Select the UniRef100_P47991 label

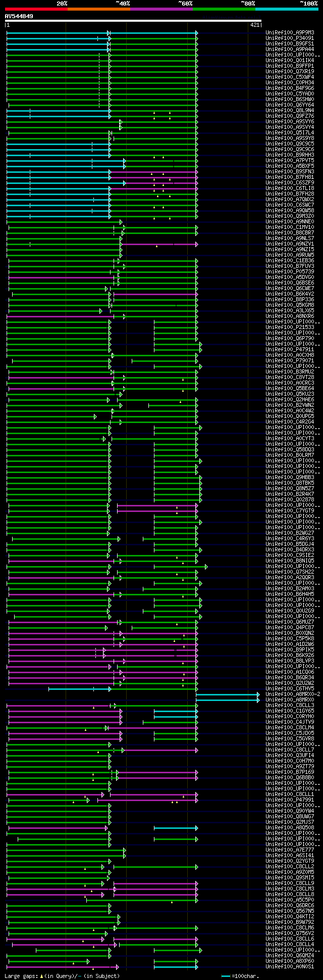click(290, 800)
